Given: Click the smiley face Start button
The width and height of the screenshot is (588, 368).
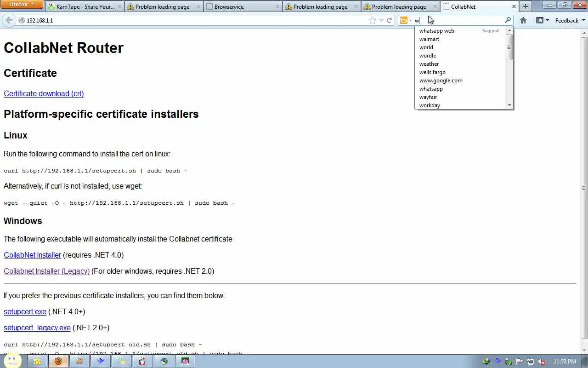Looking at the screenshot, I should [x=12, y=360].
